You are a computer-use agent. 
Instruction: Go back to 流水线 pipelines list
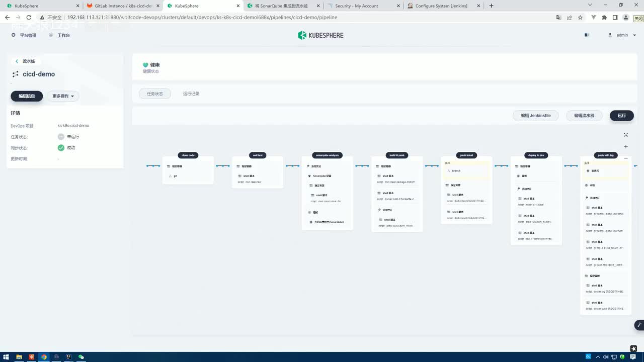(25, 61)
